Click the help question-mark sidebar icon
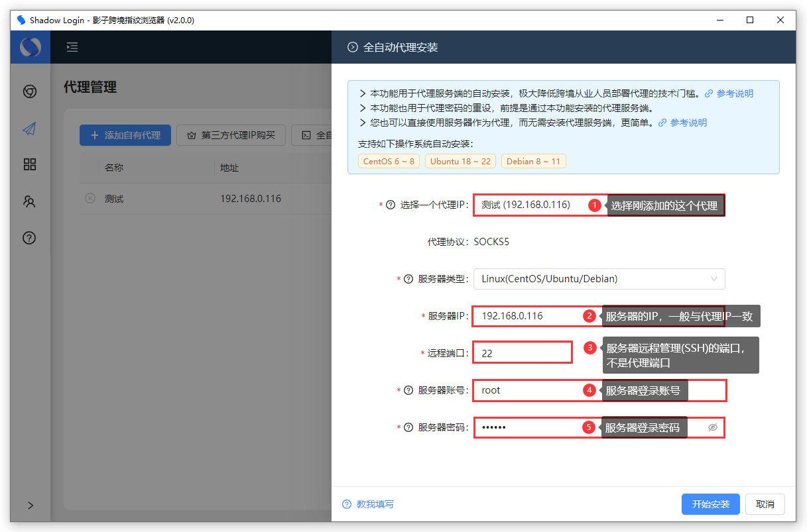The image size is (807, 532). (30, 238)
